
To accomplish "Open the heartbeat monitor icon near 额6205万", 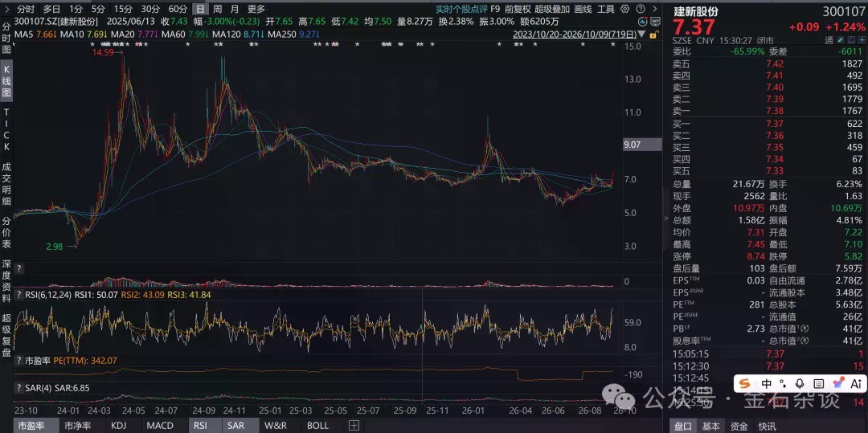I will [x=643, y=22].
